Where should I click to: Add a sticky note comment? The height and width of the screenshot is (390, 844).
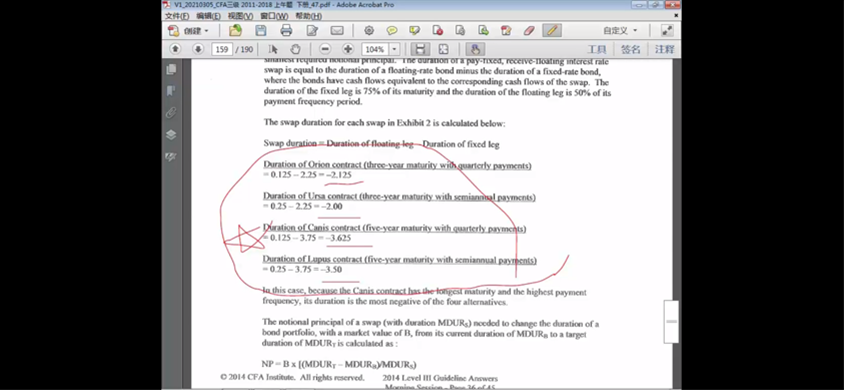click(392, 31)
